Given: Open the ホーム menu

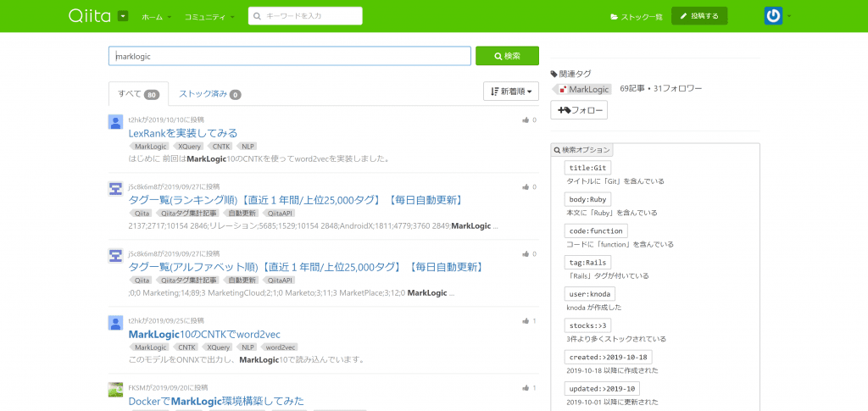Looking at the screenshot, I should point(156,17).
